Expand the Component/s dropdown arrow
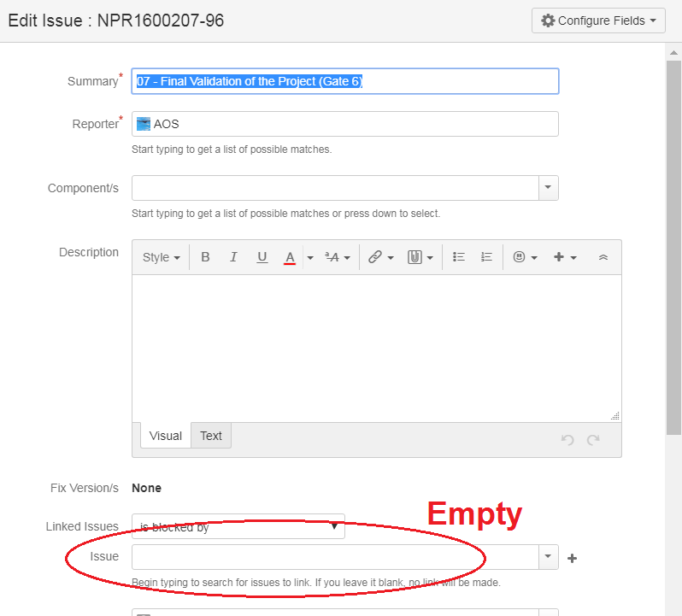 click(x=549, y=188)
